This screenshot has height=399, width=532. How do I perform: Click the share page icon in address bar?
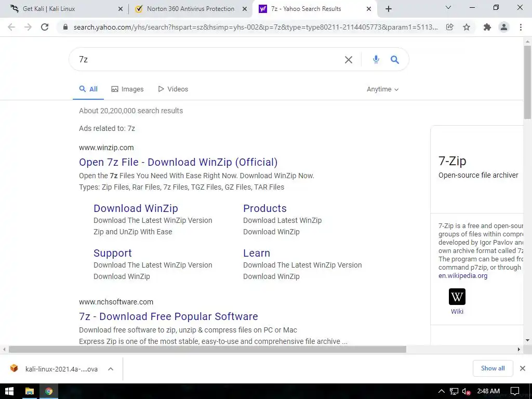[x=449, y=27]
